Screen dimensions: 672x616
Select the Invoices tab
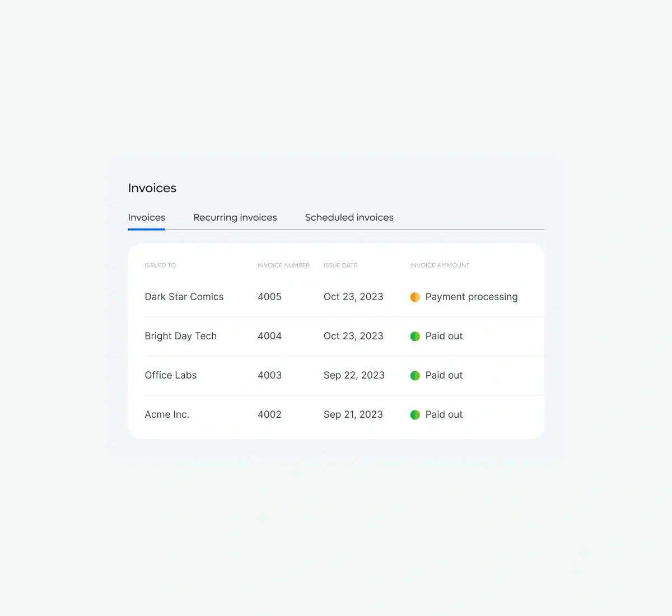pyautogui.click(x=147, y=217)
